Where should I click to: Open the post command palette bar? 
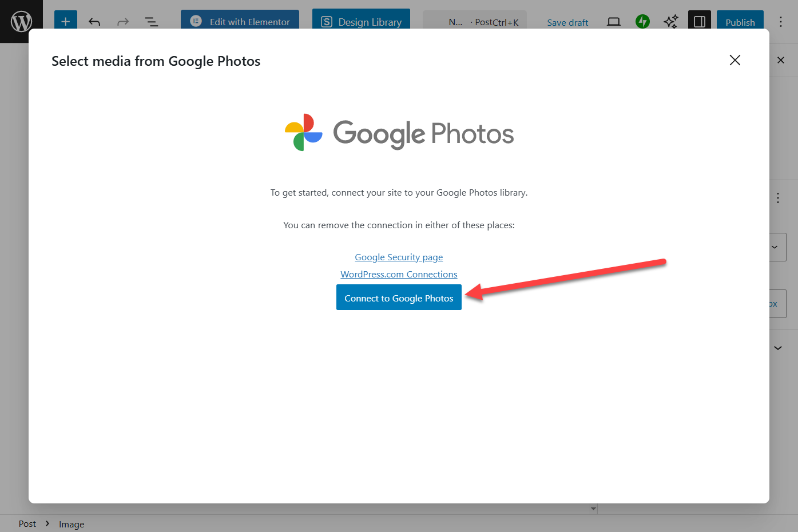click(475, 22)
